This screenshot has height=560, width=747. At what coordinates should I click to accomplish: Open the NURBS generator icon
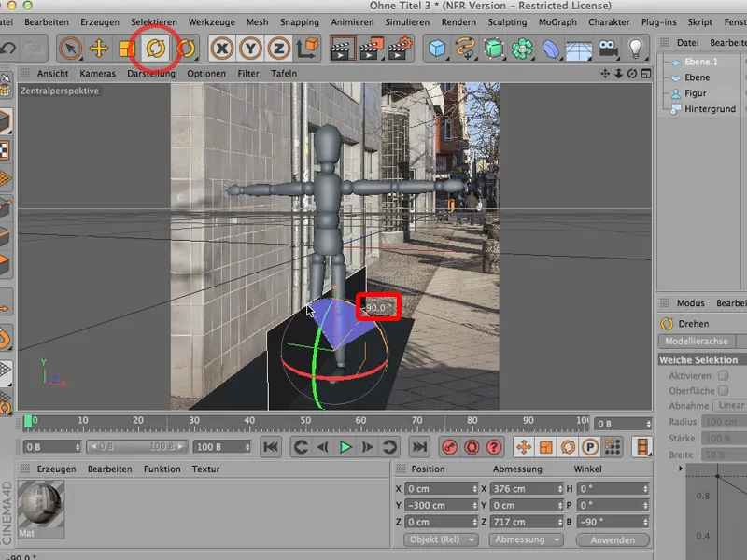494,49
